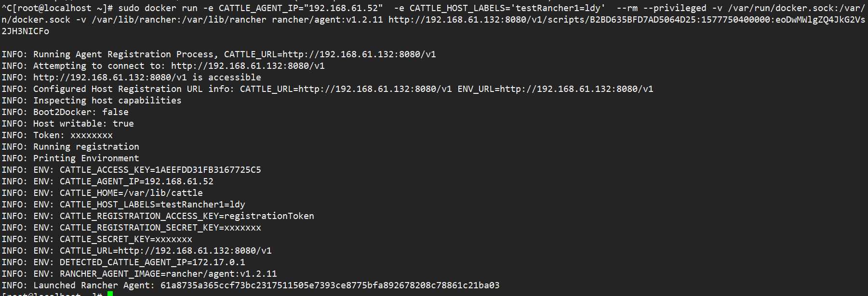The width and height of the screenshot is (868, 296).
Task: Click the "ENV: CATTLE_AGENT_IP=192.168.61.52" output line
Action: click(x=123, y=181)
